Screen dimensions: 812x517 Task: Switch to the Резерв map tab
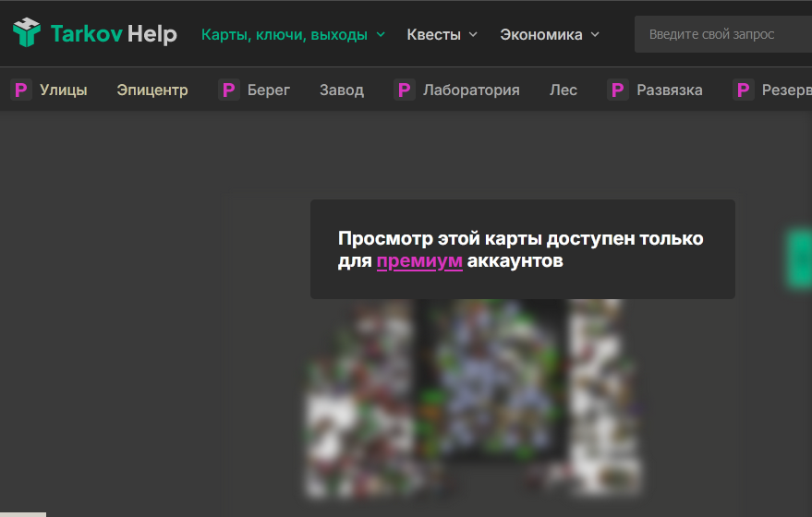point(787,90)
